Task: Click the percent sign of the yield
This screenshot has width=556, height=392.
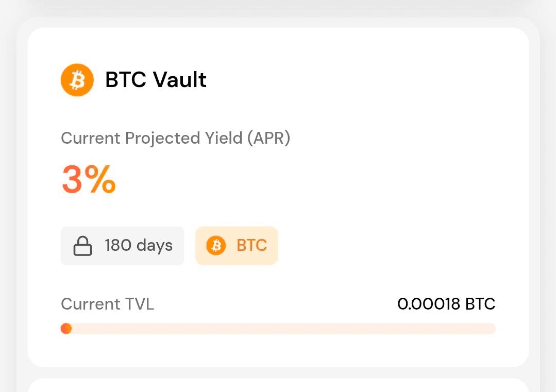Action: click(100, 179)
